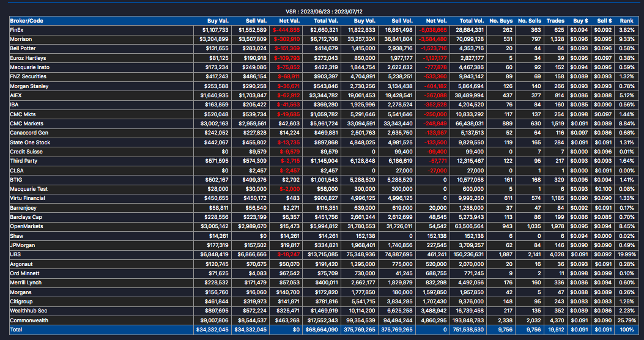Click the Net Vol. column header

[x=437, y=21]
